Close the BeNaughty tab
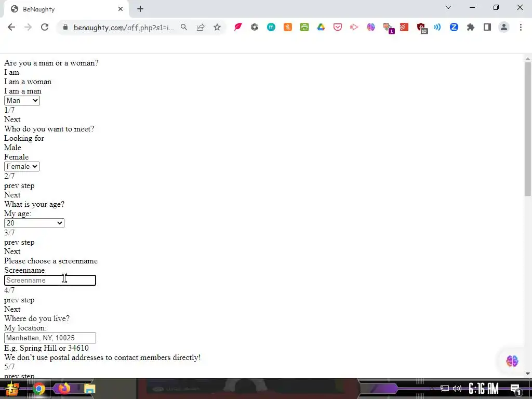532x399 pixels. (121, 9)
